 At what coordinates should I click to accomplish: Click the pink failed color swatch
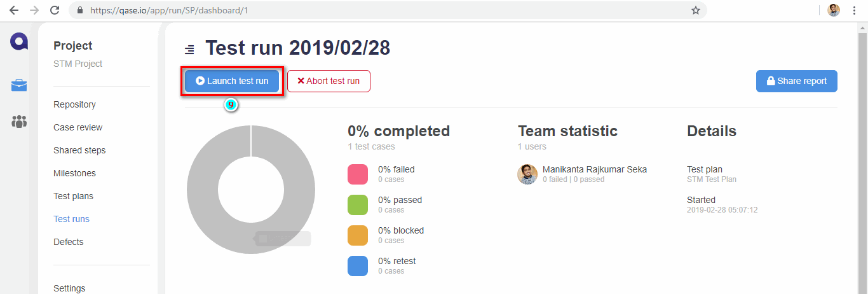tap(358, 174)
